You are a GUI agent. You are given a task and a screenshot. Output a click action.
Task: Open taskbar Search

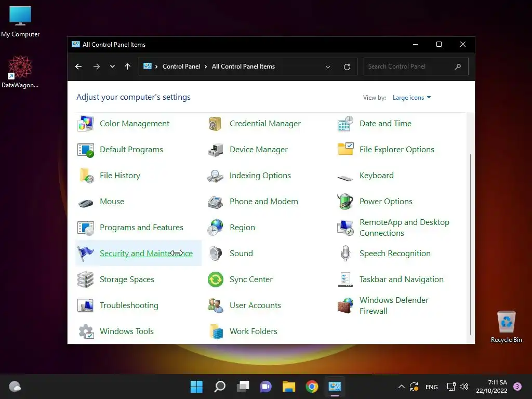[220, 387]
